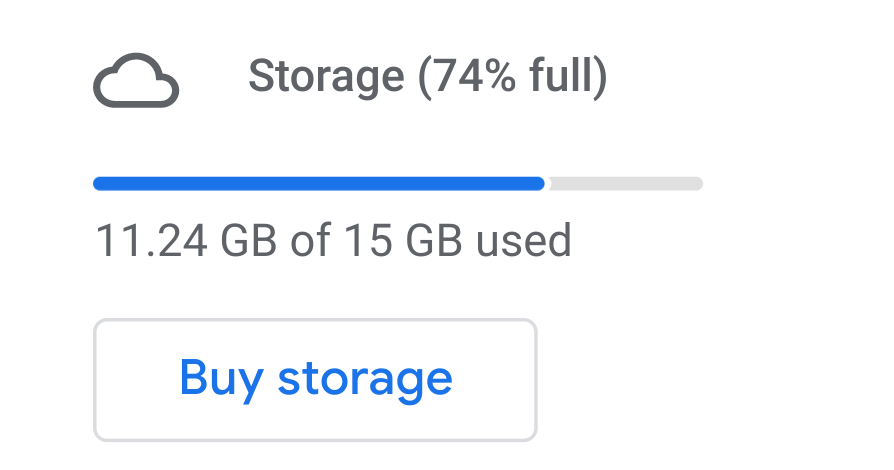Image resolution: width=894 pixels, height=470 pixels.
Task: Click the cloud storage icon
Action: point(136,81)
